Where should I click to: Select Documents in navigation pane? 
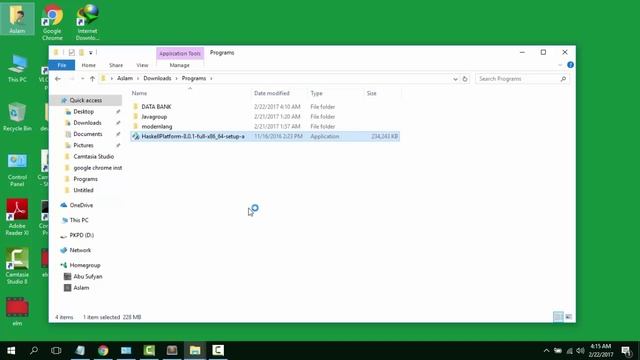pyautogui.click(x=88, y=134)
